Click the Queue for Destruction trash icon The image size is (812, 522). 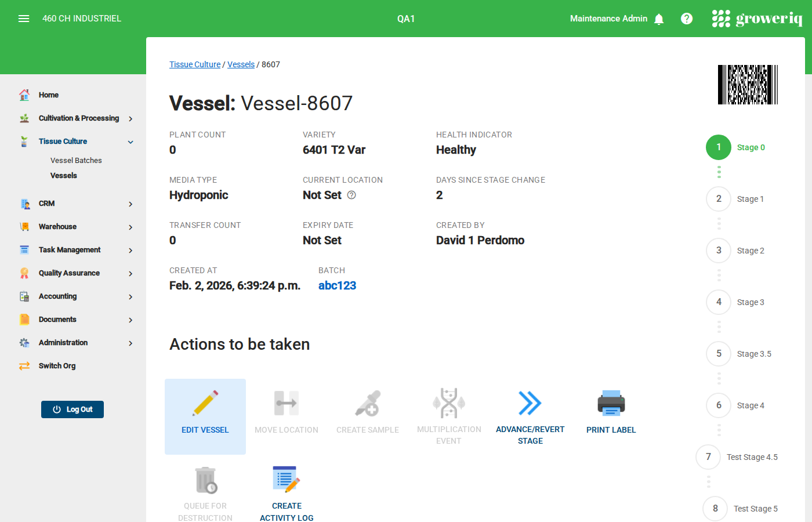point(205,480)
